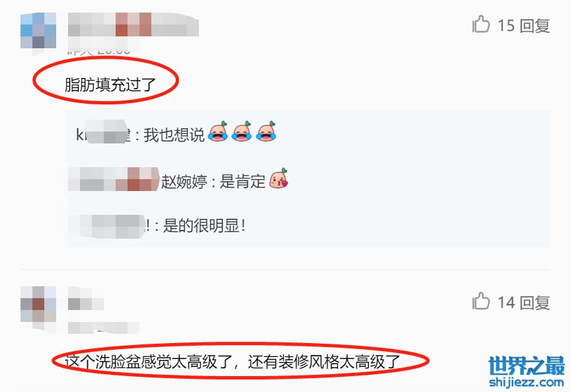The height and width of the screenshot is (392, 571).
Task: Click 回复 on the 洗脸盆 comment
Action: click(x=535, y=303)
